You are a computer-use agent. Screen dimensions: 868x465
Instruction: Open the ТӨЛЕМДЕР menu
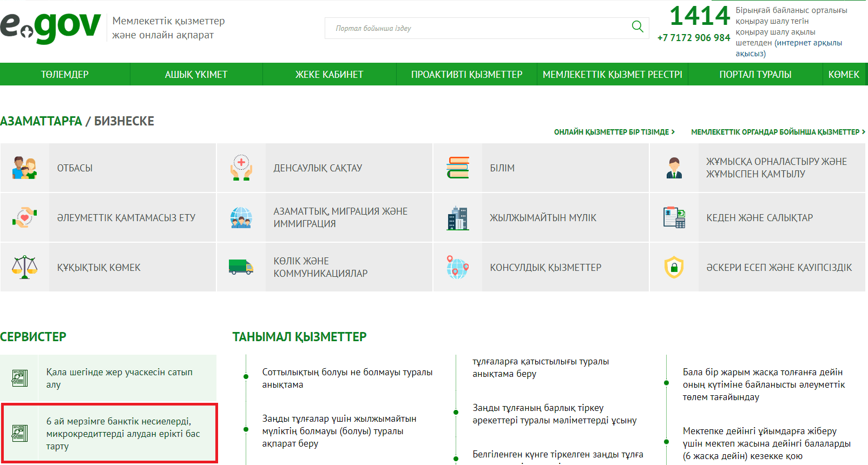click(65, 75)
